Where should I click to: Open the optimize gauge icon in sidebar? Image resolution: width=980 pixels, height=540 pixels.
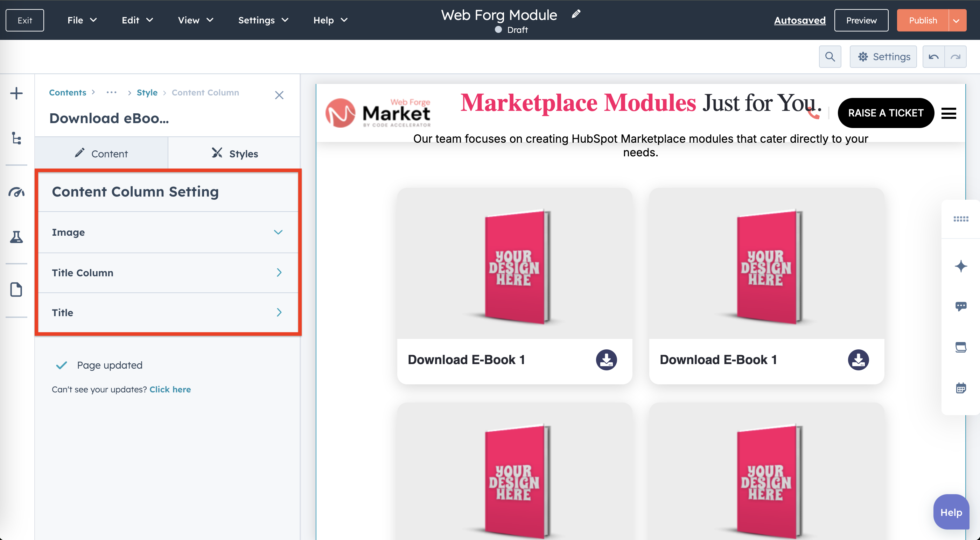(x=16, y=192)
